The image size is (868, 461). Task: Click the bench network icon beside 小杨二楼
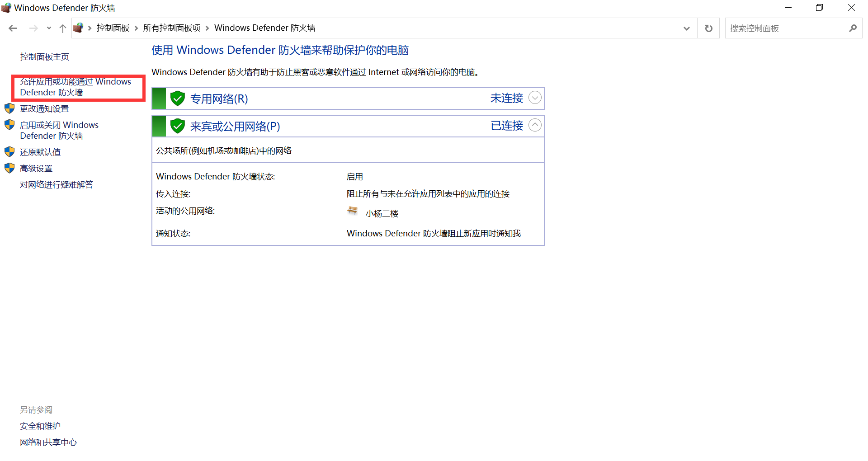click(x=353, y=211)
